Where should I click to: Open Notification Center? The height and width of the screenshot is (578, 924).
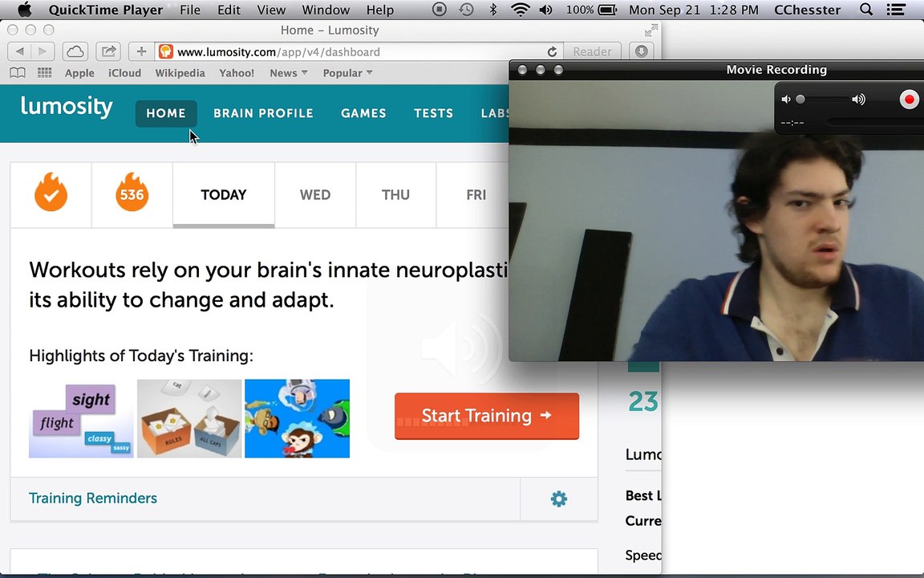click(896, 10)
